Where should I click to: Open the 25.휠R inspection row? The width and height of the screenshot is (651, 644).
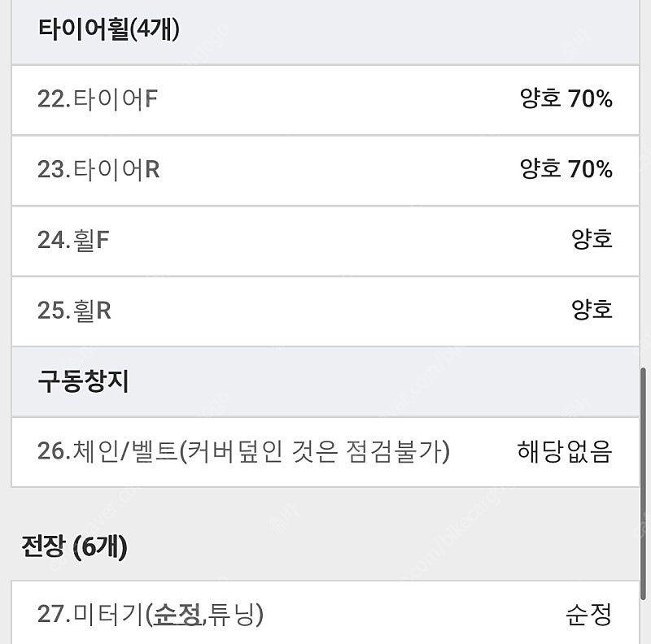(325, 311)
